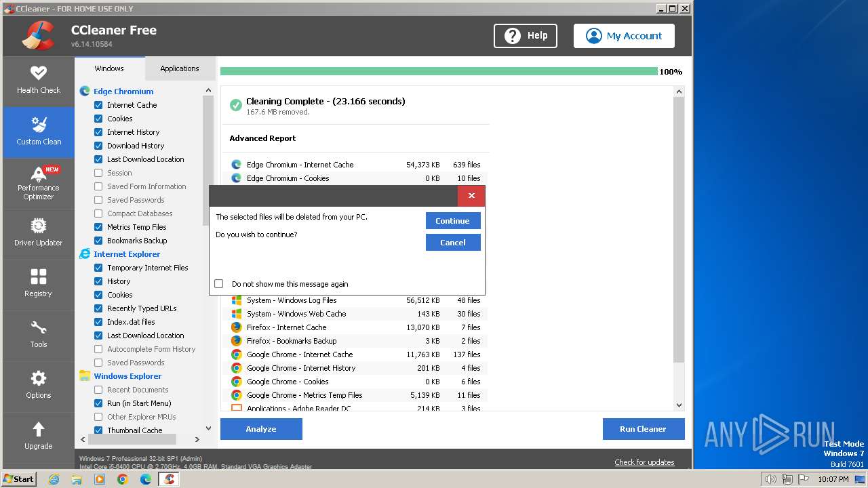Image resolution: width=868 pixels, height=488 pixels.
Task: Click the green progress bar at 100%
Action: 439,71
